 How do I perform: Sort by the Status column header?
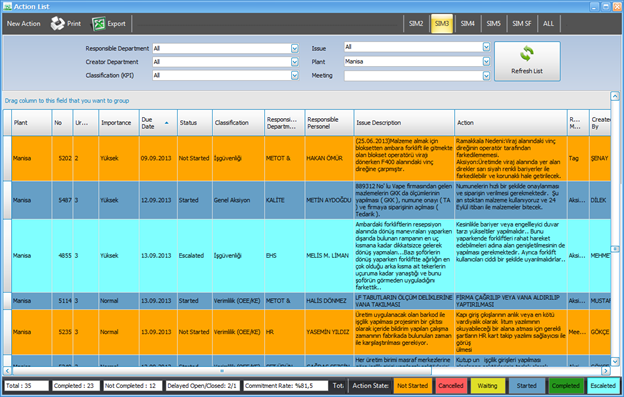tap(195, 123)
